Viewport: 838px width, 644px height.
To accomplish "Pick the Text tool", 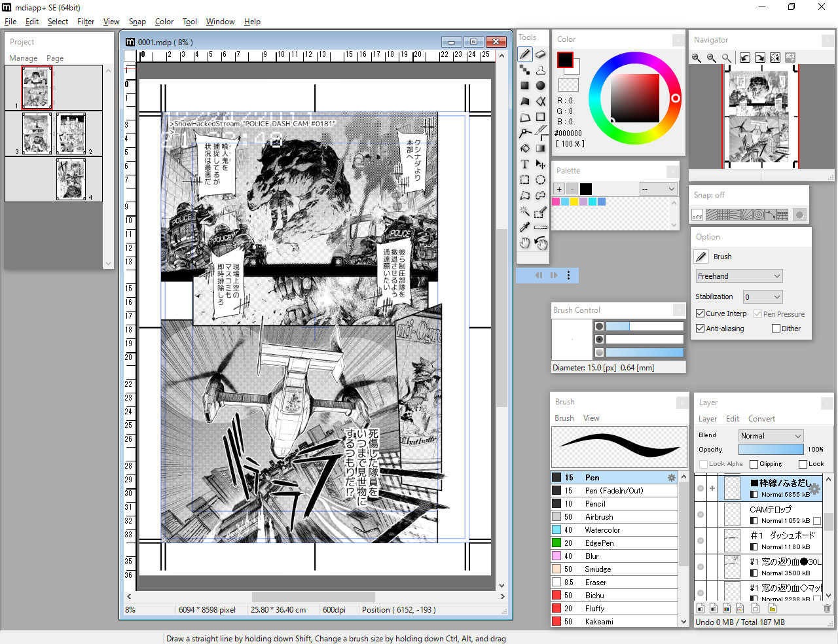I will tap(524, 164).
